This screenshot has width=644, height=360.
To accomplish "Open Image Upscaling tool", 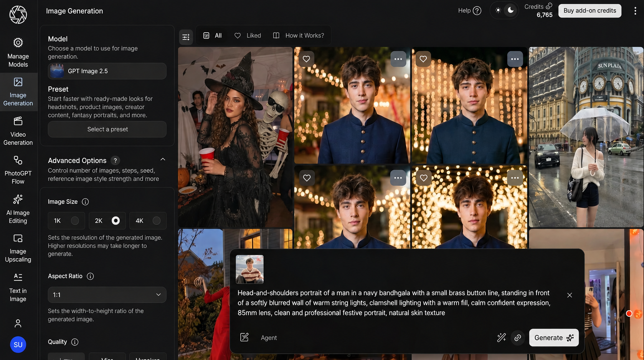I will click(18, 248).
